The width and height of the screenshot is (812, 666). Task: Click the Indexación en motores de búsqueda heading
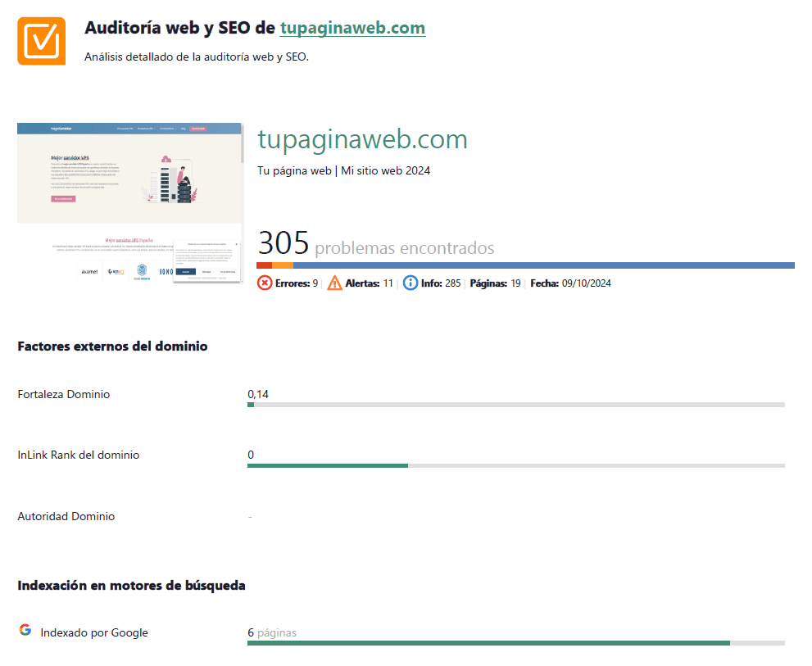pos(131,586)
